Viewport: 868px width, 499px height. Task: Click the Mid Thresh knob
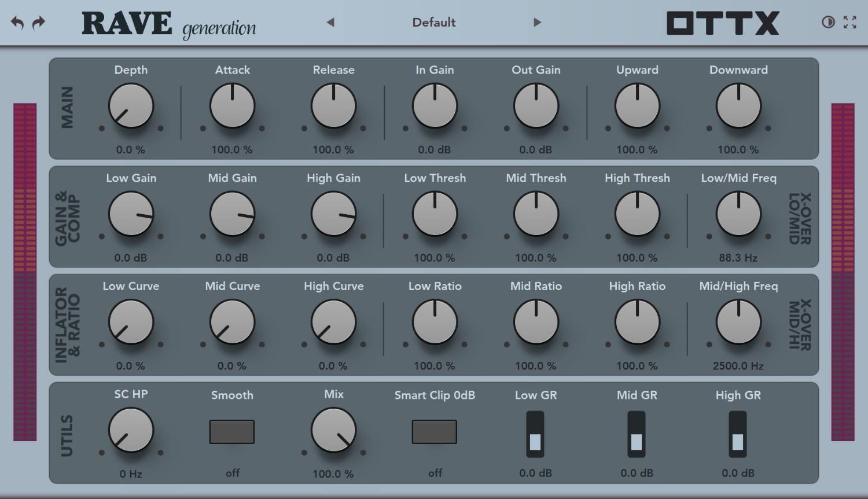point(536,214)
